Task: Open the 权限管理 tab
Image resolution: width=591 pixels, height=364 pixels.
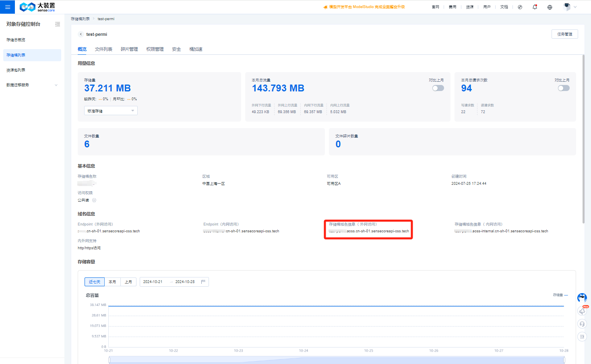Action: click(x=155, y=49)
